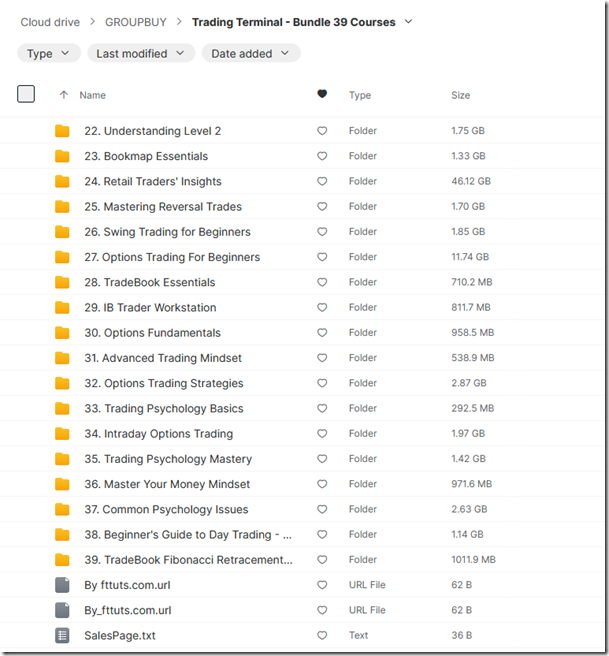This screenshot has width=609, height=656.
Task: Toggle favorite heart for 27. Options Trading For Beginners
Action: pos(322,257)
